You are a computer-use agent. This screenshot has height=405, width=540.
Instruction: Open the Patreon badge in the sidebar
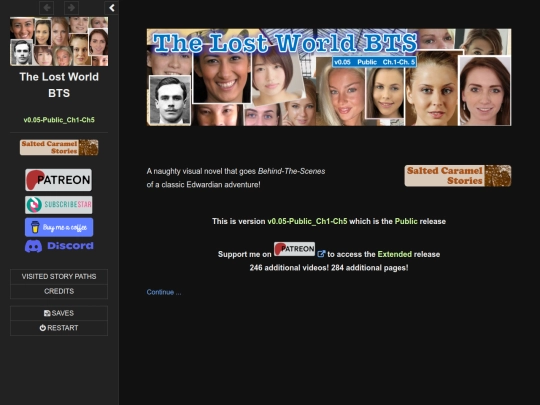59,180
